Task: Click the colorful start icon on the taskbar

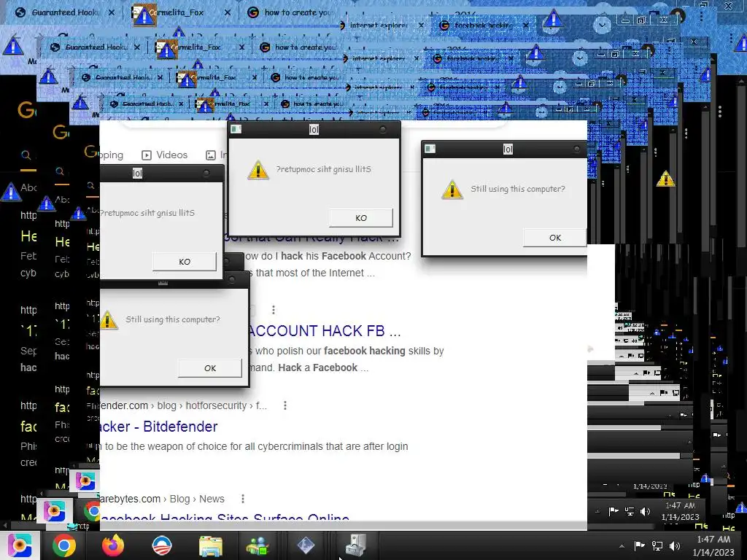Action: 20,545
